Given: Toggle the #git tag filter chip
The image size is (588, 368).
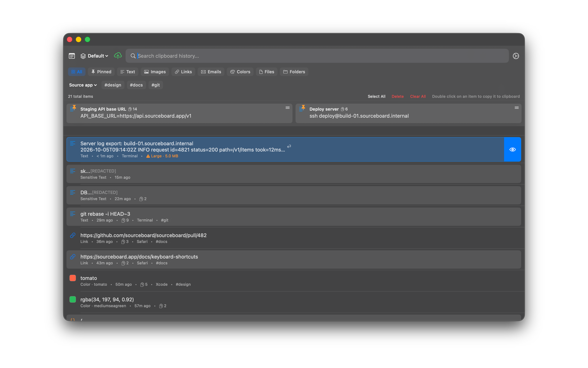Looking at the screenshot, I should click(155, 85).
